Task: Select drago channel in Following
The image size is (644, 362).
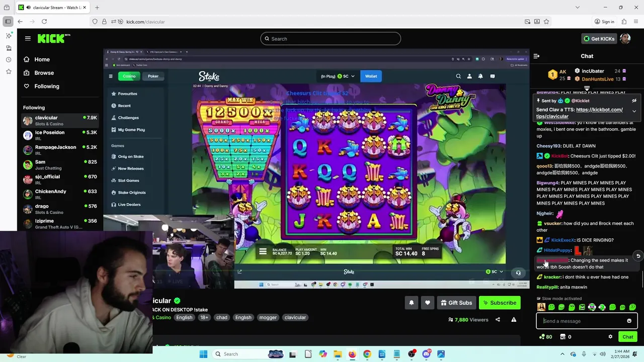Action: coord(60,209)
